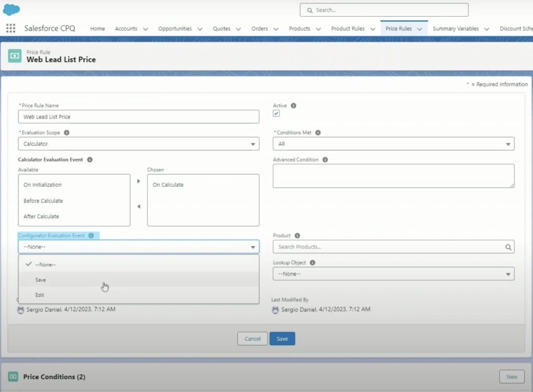Click the Salesforce cloud logo
Viewport: 533px width, 392px height.
point(11,9)
